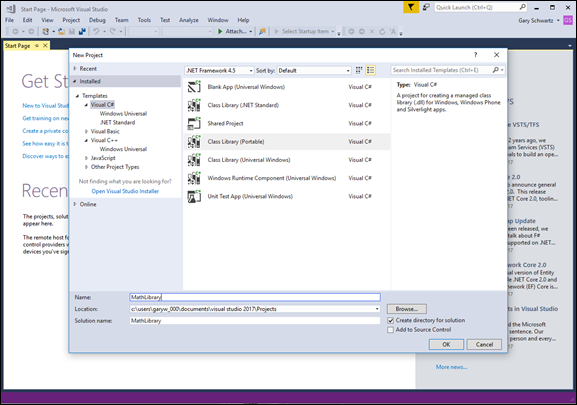The height and width of the screenshot is (405, 577).
Task: Switch template list to medium icons view
Action: 359,70
